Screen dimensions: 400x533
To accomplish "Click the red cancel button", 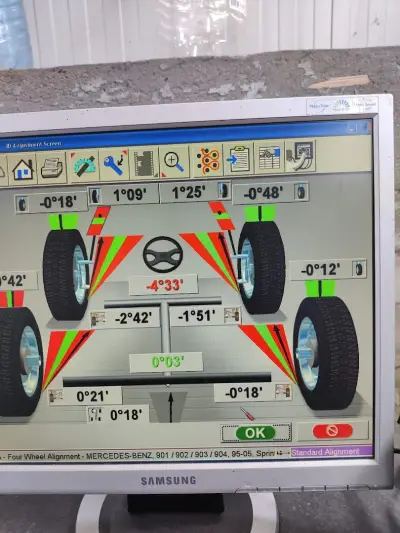I will click(x=333, y=431).
